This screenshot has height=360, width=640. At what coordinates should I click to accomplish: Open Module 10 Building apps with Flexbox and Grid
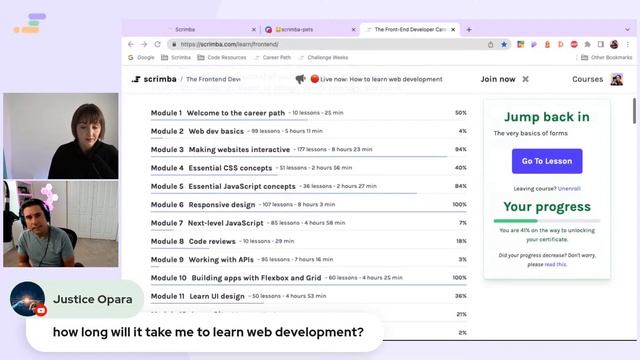(309, 278)
